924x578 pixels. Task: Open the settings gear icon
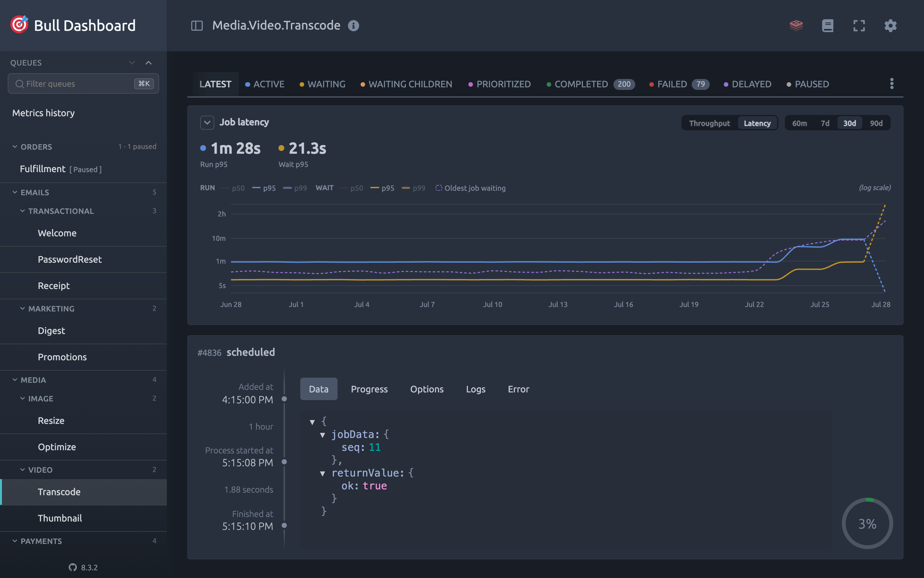pyautogui.click(x=890, y=26)
